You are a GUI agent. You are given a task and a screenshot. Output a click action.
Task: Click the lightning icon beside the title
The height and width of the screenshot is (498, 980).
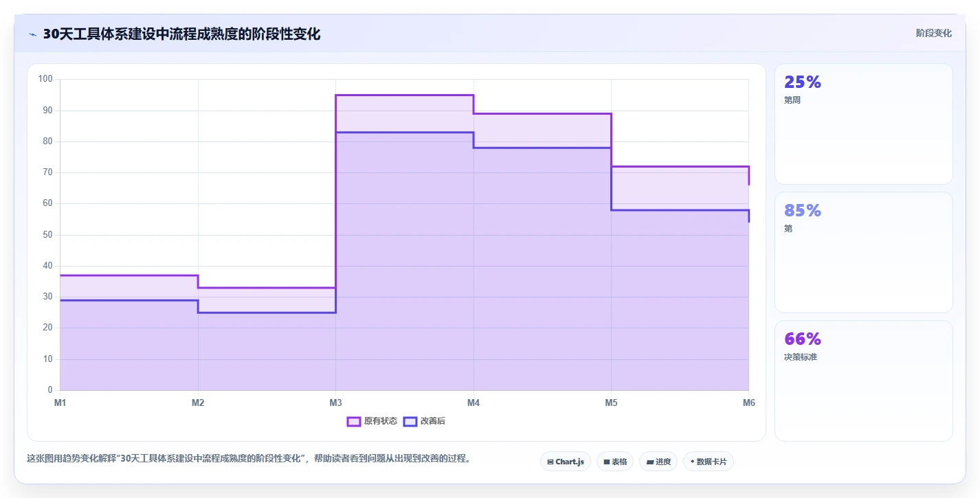tap(32, 34)
